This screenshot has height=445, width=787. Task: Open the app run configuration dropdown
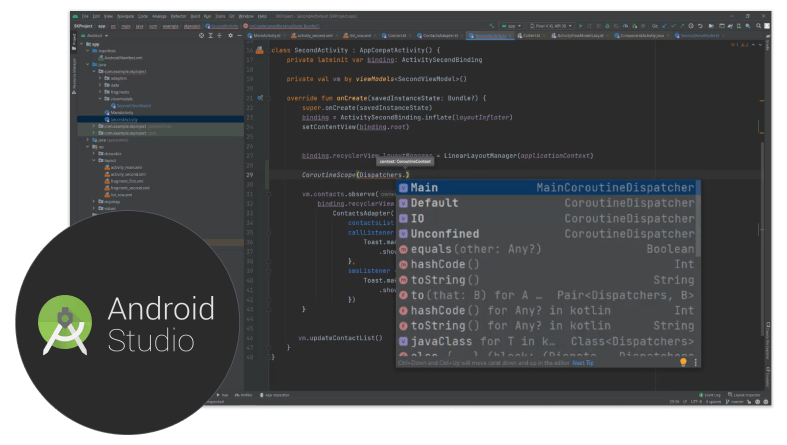point(511,26)
